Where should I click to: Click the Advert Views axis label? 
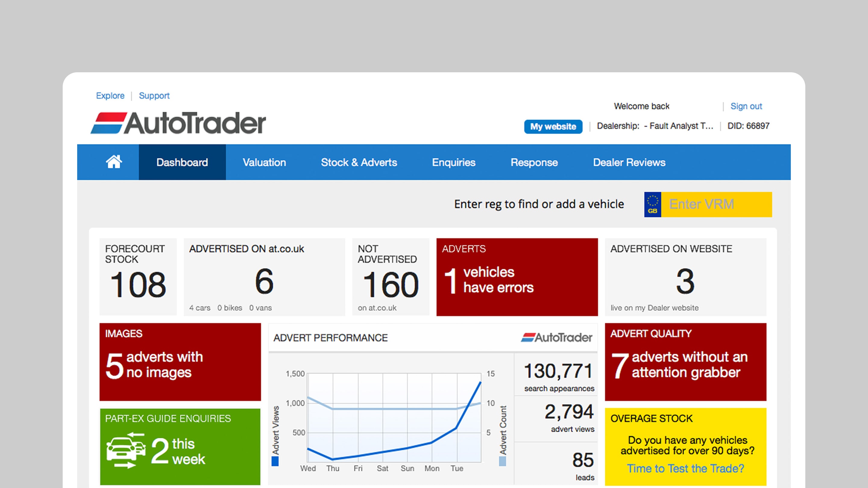[x=276, y=430]
